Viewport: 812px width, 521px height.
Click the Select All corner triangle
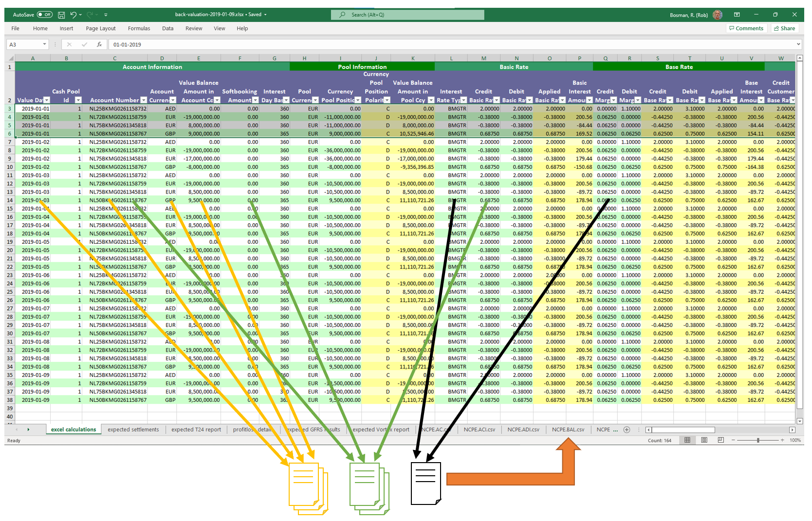pos(10,58)
